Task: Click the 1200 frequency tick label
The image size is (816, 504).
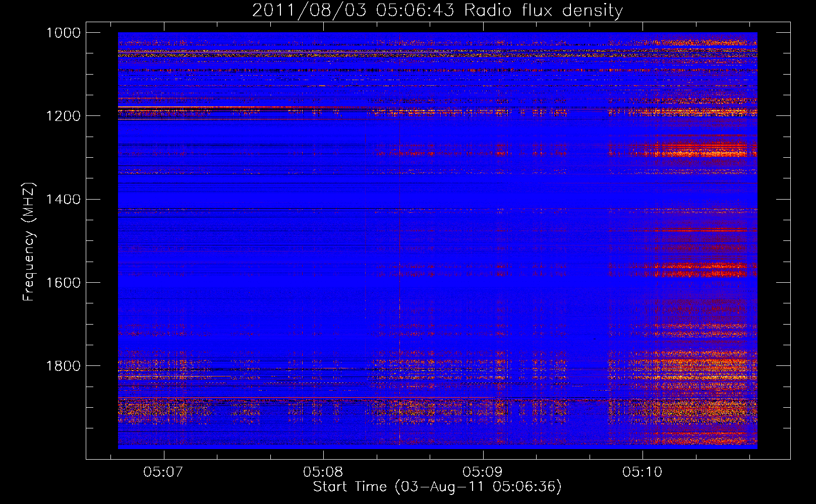Action: pos(64,116)
